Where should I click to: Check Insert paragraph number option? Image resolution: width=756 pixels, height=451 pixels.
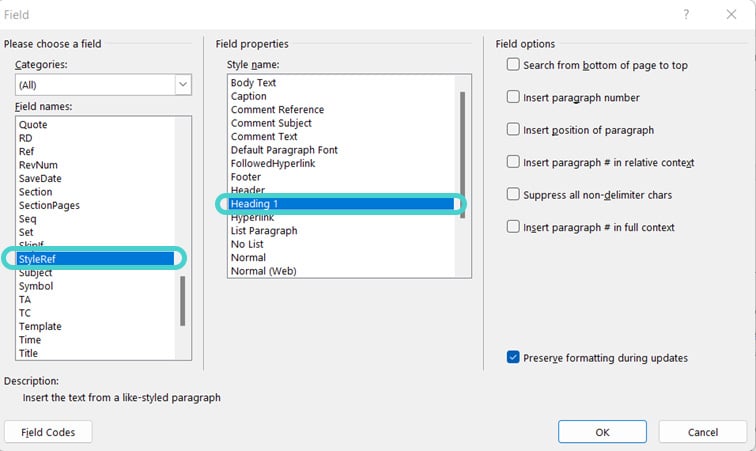pos(514,98)
